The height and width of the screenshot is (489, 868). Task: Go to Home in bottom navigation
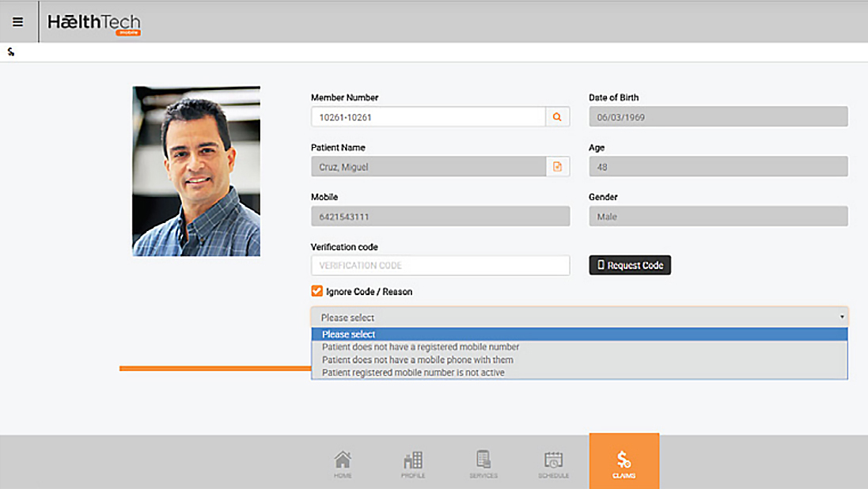tap(343, 464)
